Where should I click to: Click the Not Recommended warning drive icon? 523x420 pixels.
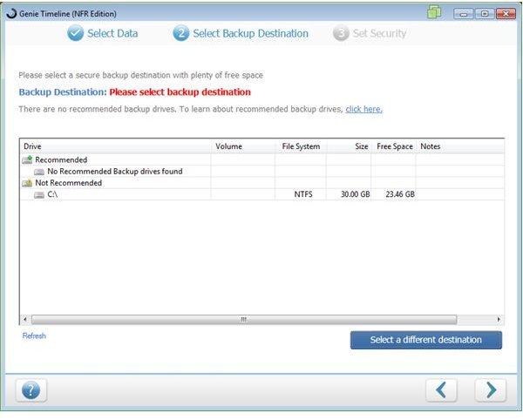(27, 183)
